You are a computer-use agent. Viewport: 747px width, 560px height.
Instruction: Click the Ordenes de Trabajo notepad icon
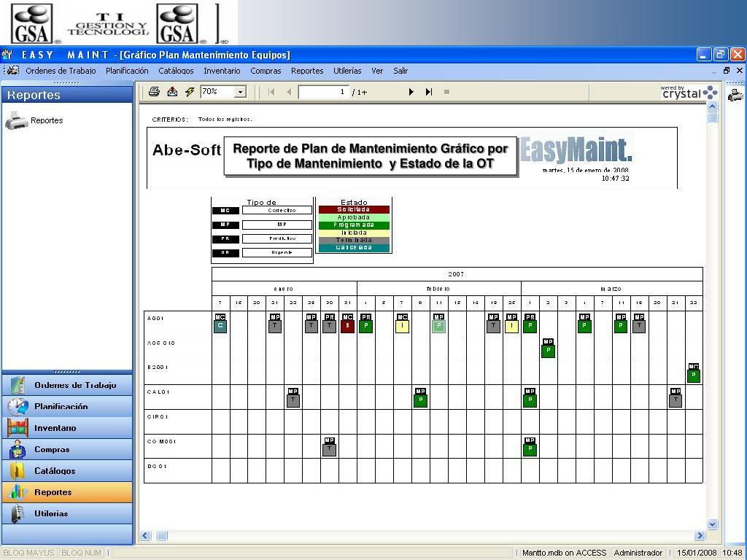(18, 385)
